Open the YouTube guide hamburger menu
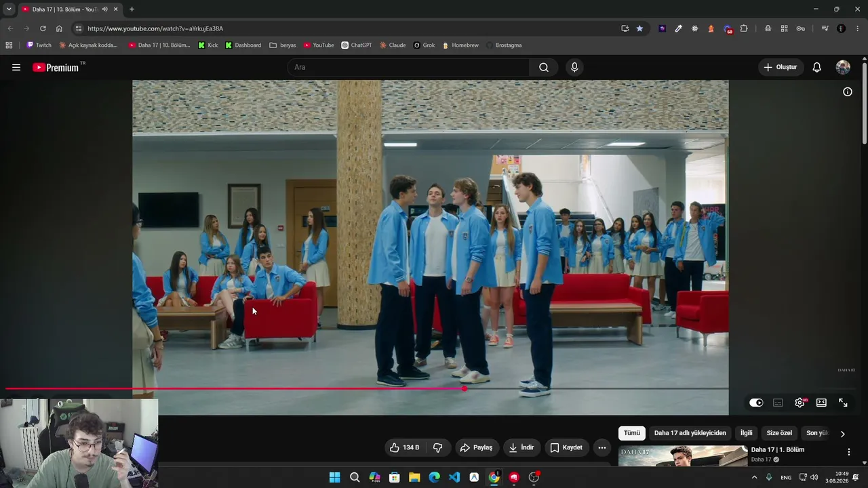The width and height of the screenshot is (868, 488). pyautogui.click(x=16, y=67)
